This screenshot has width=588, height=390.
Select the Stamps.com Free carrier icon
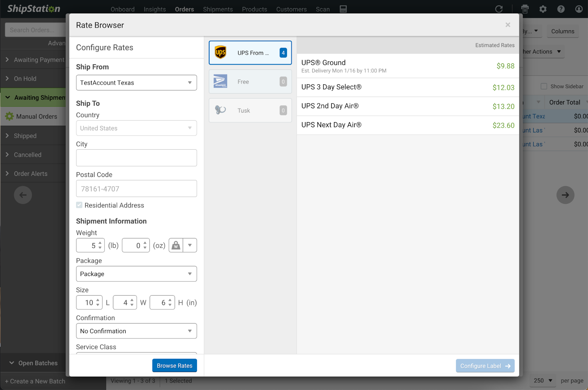pyautogui.click(x=220, y=81)
